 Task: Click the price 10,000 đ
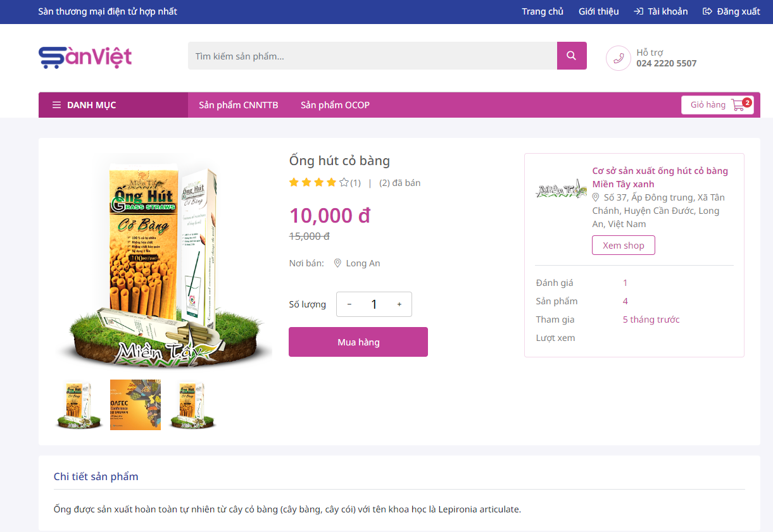coord(330,216)
